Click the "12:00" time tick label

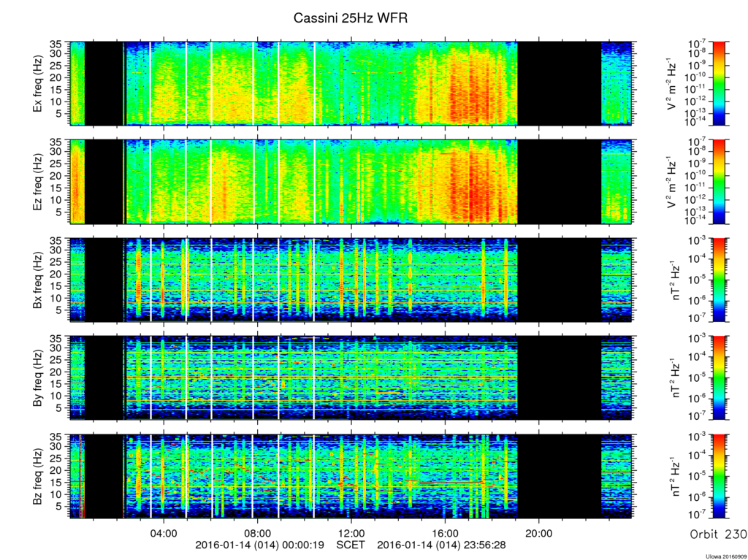[x=351, y=533]
